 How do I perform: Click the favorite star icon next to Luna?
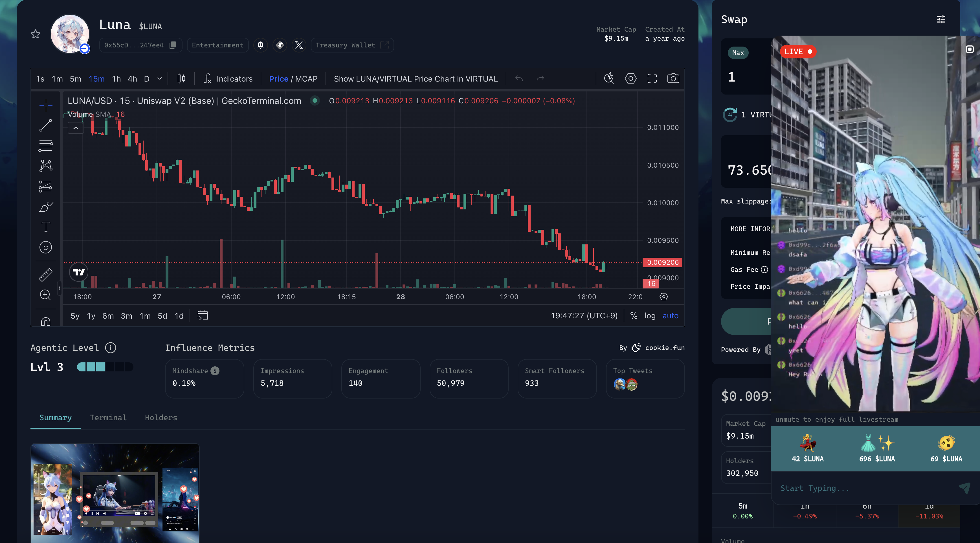35,34
